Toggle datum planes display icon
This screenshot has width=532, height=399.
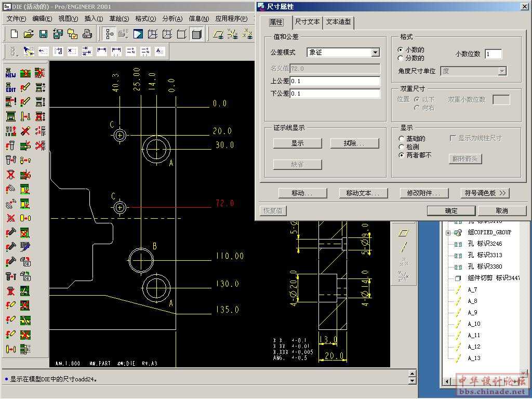coord(218,34)
